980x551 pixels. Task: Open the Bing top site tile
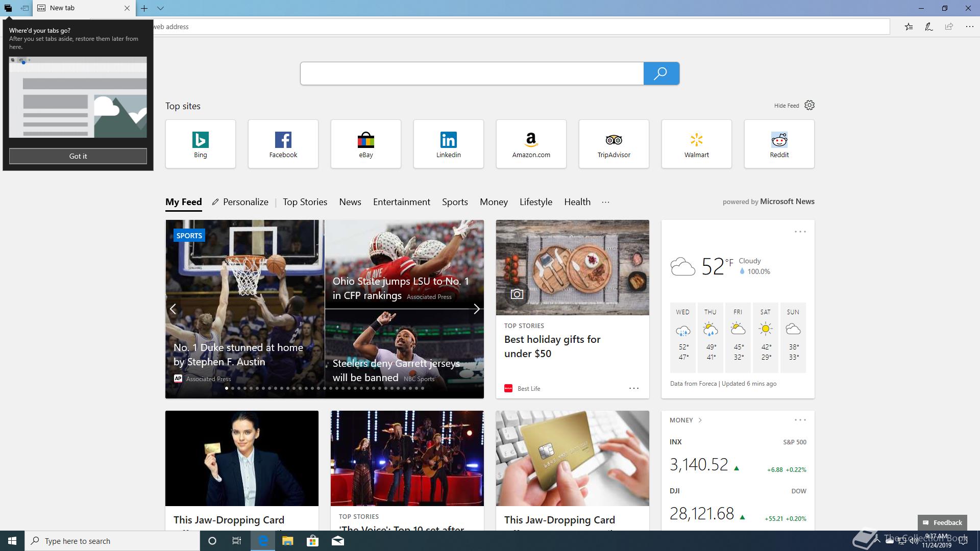(x=201, y=144)
